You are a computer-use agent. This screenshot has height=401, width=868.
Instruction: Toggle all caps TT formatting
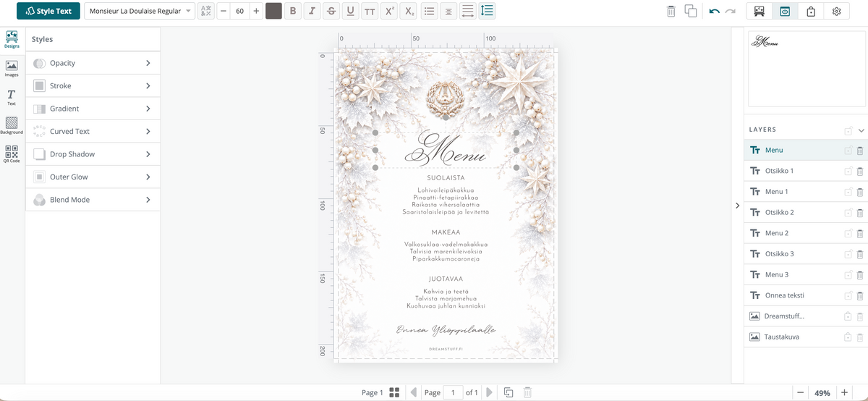pyautogui.click(x=370, y=11)
